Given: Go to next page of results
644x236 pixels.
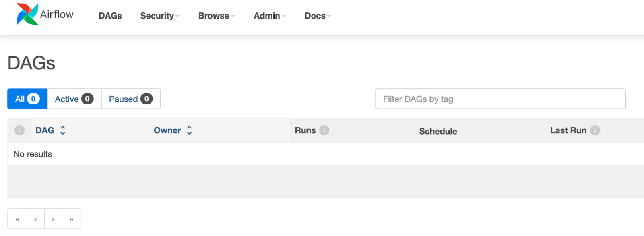Looking at the screenshot, I should click(x=53, y=219).
